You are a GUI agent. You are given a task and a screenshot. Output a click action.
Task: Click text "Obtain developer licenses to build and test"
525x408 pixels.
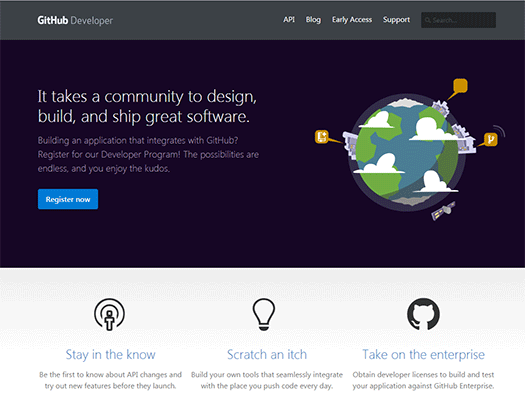point(424,375)
